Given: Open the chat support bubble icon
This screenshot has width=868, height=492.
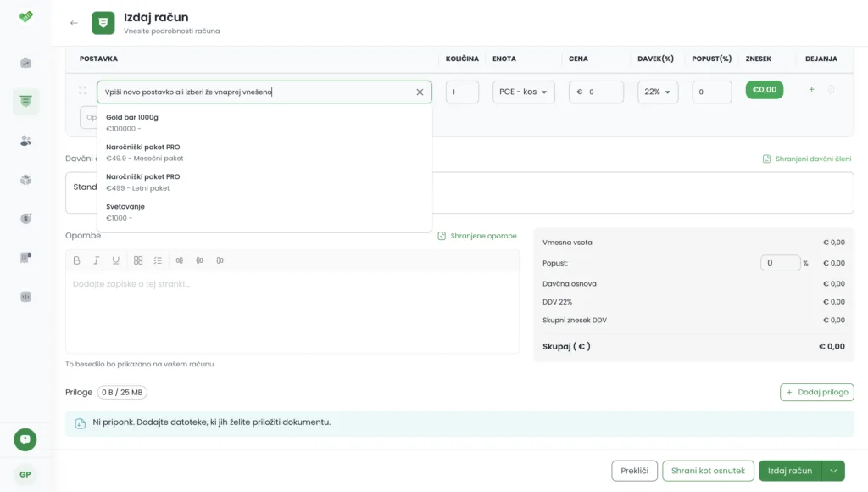Looking at the screenshot, I should point(25,439).
